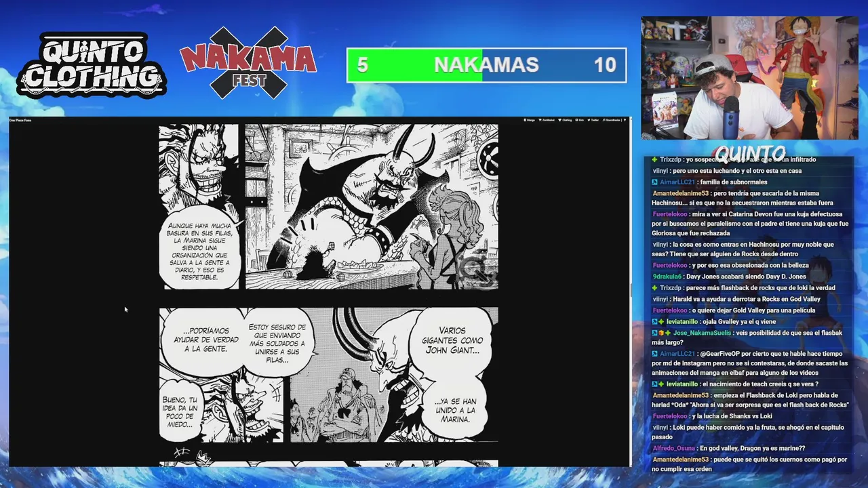Screen dimensions: 868x488
Task: Click blue badge beside leviatanillo 'ojala Gvalley'
Action: tap(655, 321)
